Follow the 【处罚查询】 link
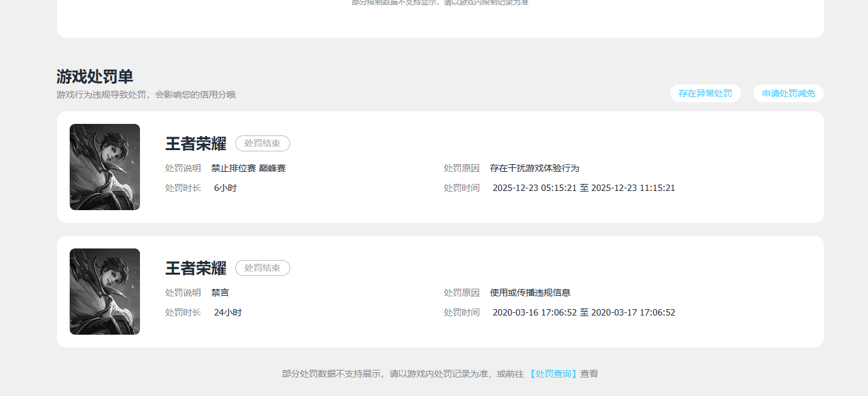 point(553,374)
